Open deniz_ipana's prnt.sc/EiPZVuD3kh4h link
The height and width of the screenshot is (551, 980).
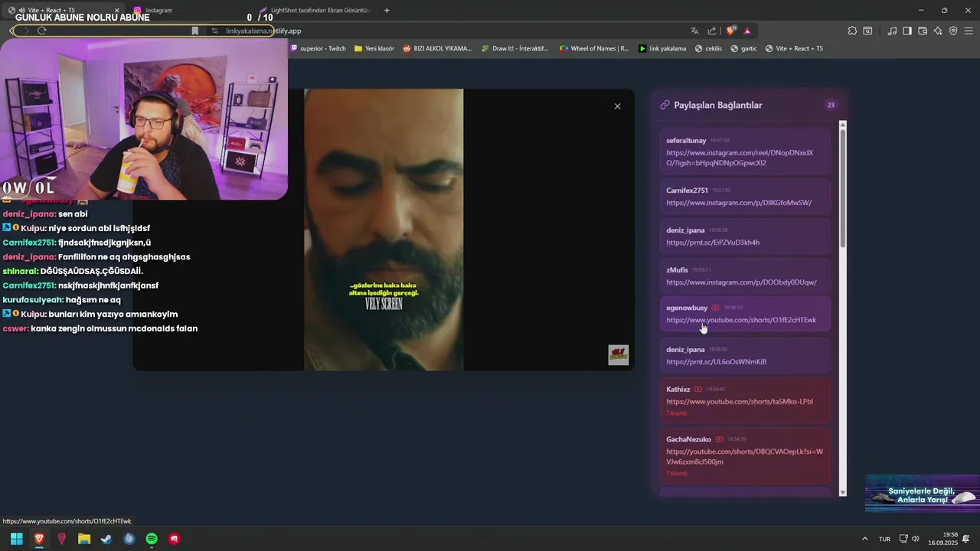pos(713,243)
